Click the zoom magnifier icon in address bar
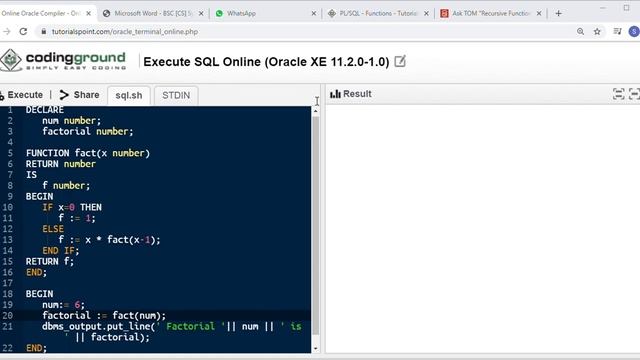640x360 pixels. [580, 31]
